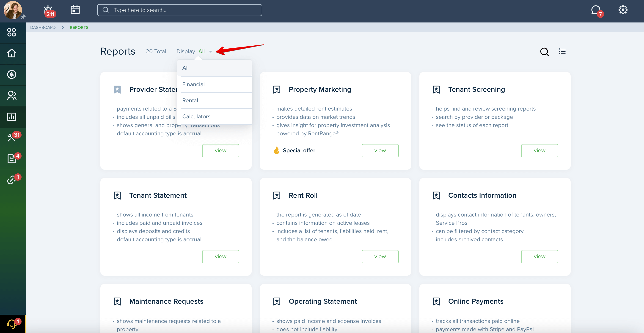Click the '20 Total' count text
This screenshot has width=644, height=333.
156,51
